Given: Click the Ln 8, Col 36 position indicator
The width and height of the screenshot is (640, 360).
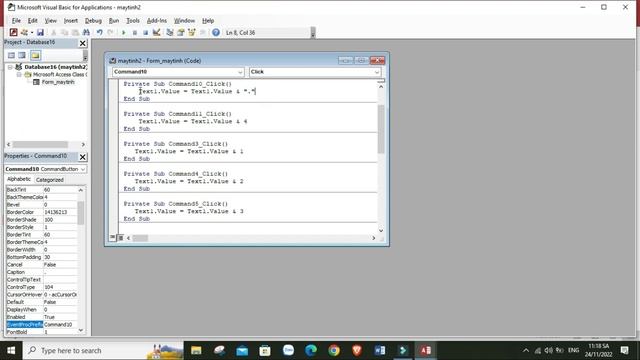Looking at the screenshot, I should [240, 33].
